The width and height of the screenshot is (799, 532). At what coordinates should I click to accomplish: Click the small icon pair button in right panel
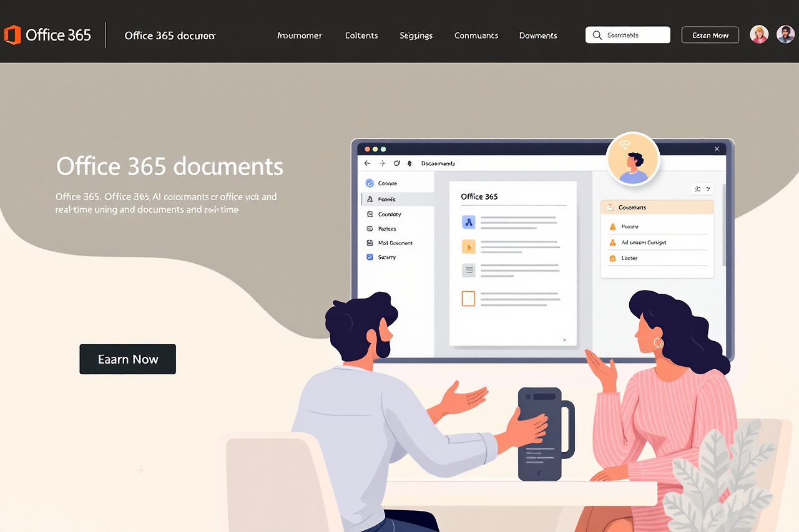[703, 188]
